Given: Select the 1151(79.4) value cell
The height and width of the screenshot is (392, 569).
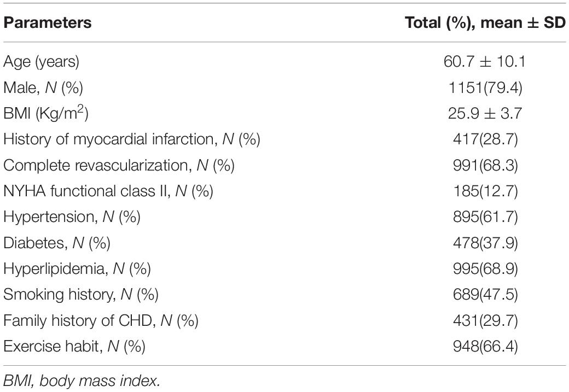Looking at the screenshot, I should point(485,88).
